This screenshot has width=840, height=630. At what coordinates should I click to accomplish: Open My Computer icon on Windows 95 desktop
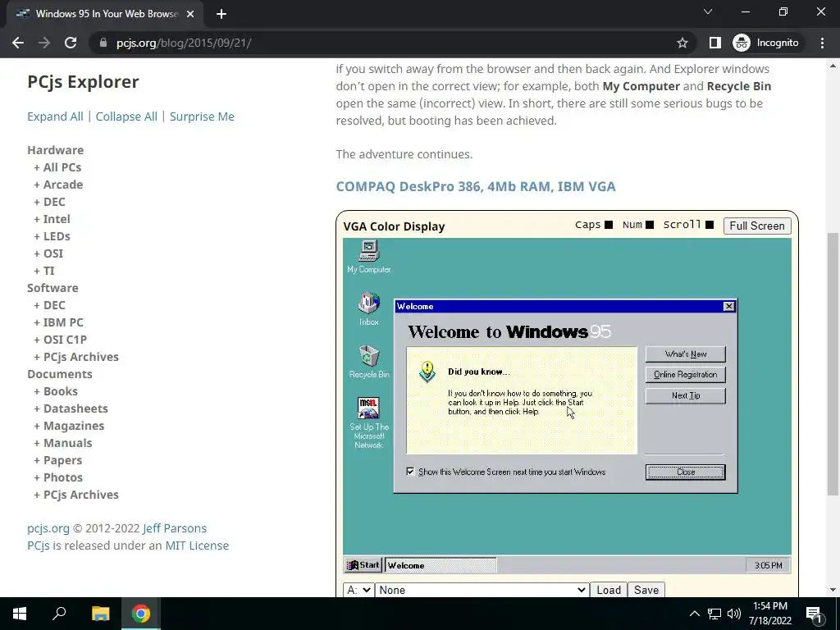(x=368, y=257)
